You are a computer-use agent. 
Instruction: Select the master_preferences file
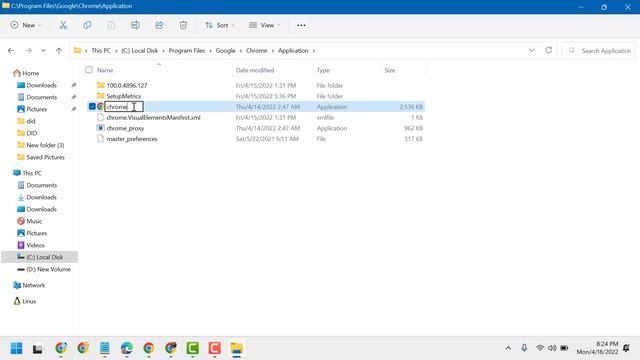coord(131,139)
